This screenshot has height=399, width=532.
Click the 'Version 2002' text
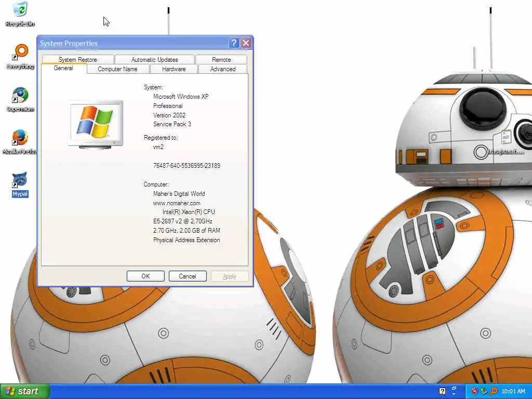coord(169,115)
